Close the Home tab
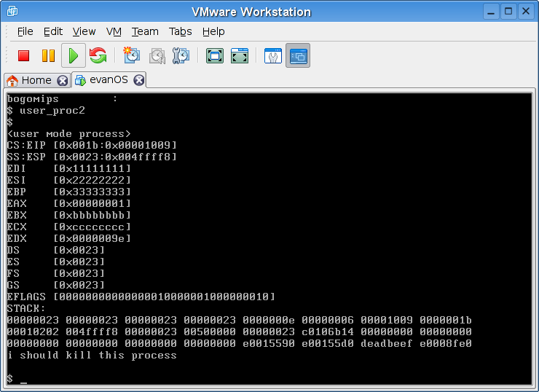This screenshot has width=539, height=392. (x=63, y=80)
